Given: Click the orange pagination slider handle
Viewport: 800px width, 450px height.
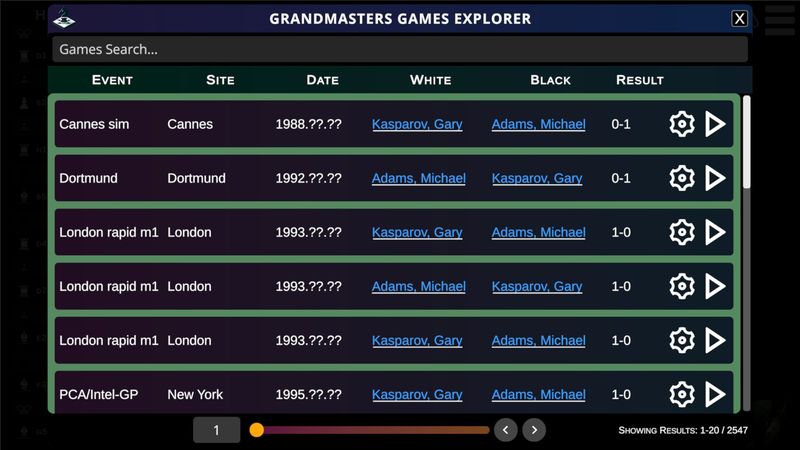Looking at the screenshot, I should tap(257, 430).
